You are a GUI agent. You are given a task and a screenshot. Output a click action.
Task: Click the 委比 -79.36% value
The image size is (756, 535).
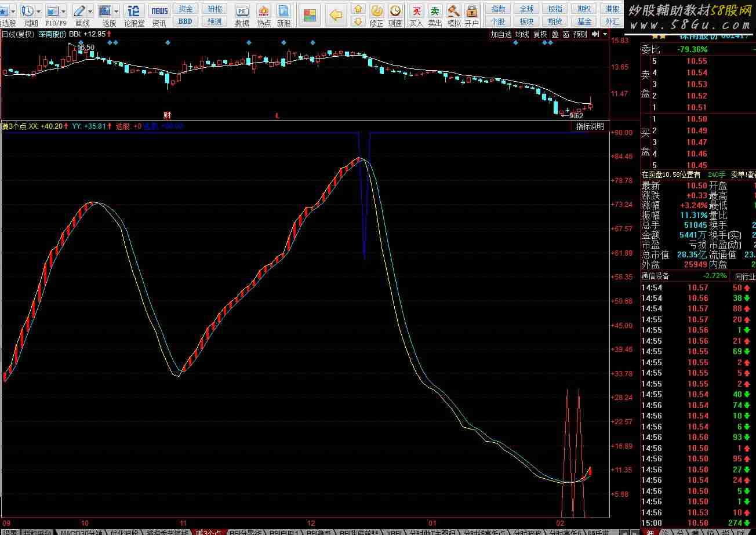click(693, 49)
